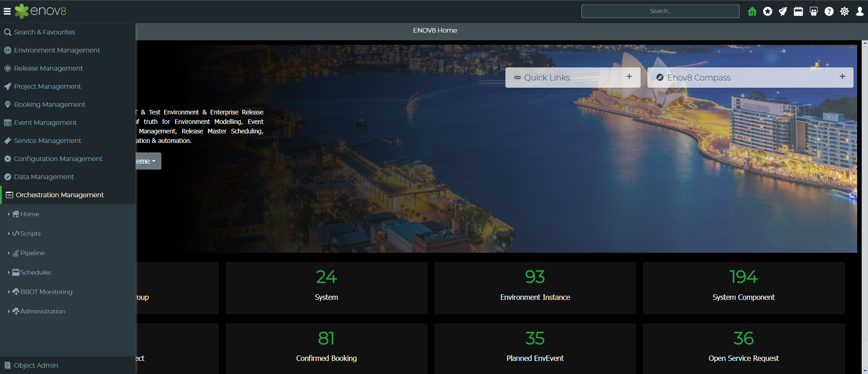
Task: Open Service Management menu
Action: click(68, 141)
